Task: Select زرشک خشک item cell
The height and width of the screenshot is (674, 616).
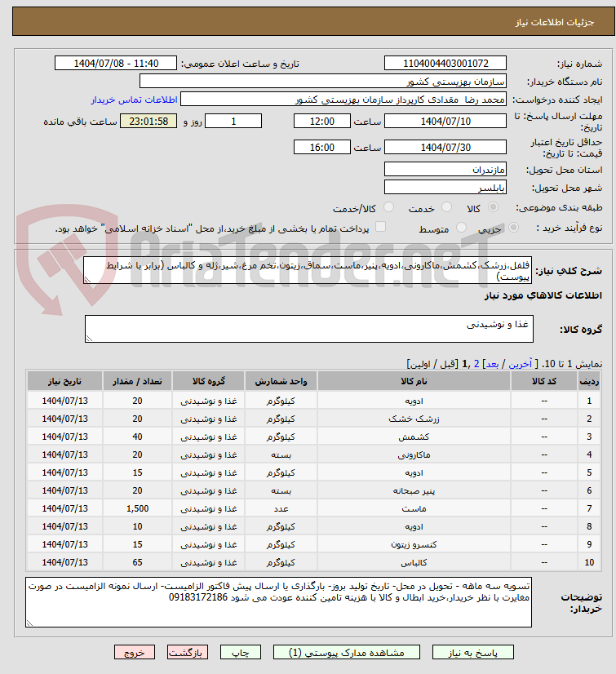Action: coord(414,419)
